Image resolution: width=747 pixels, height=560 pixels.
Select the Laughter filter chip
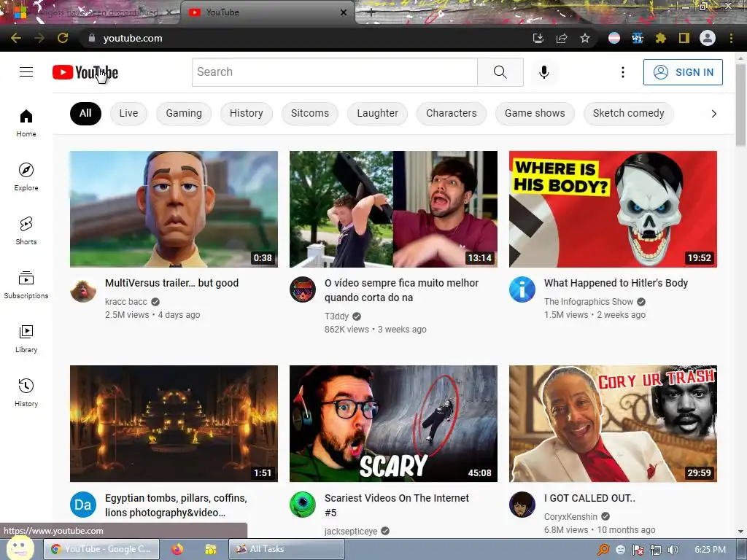[378, 113]
